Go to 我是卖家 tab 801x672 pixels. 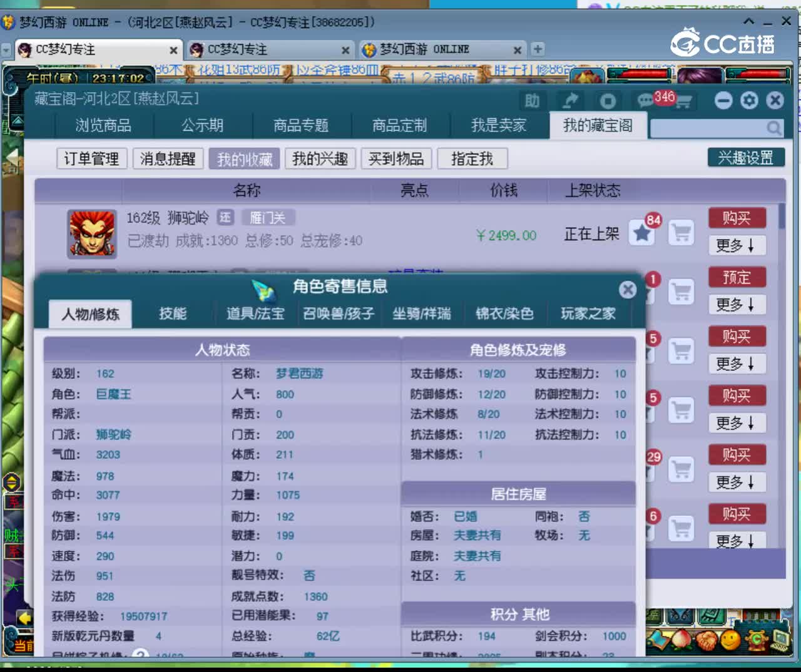click(499, 126)
